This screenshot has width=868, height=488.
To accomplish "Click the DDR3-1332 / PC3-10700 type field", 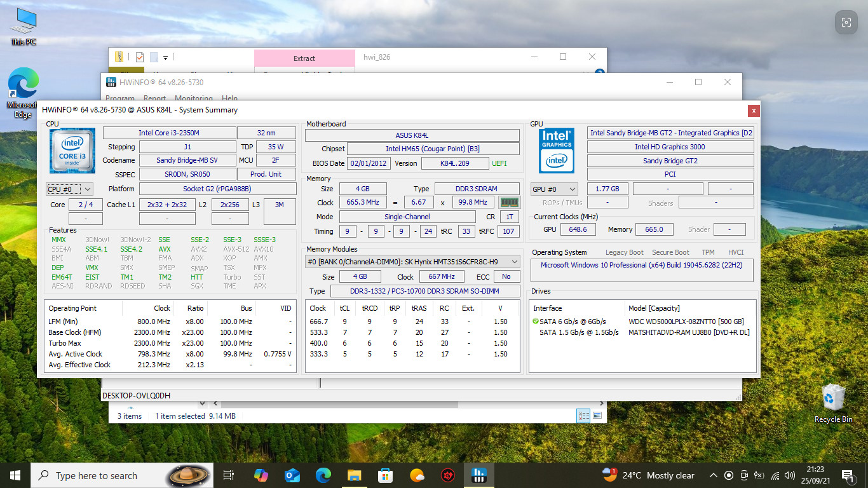I will pyautogui.click(x=424, y=291).
